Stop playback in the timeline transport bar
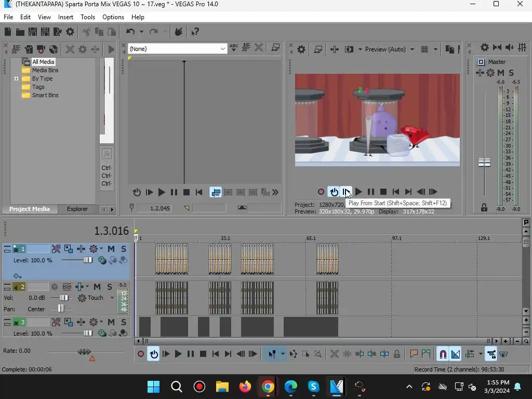 203,354
